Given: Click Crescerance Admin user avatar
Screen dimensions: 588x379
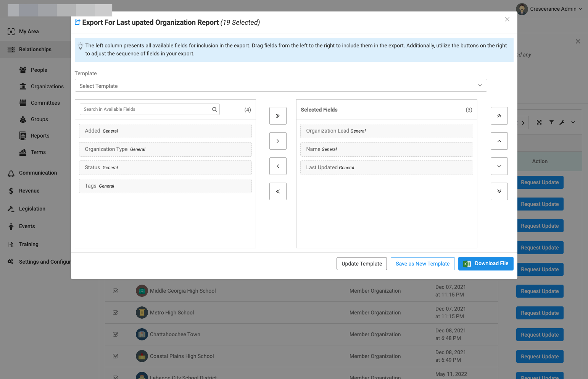Looking at the screenshot, I should click(x=522, y=9).
